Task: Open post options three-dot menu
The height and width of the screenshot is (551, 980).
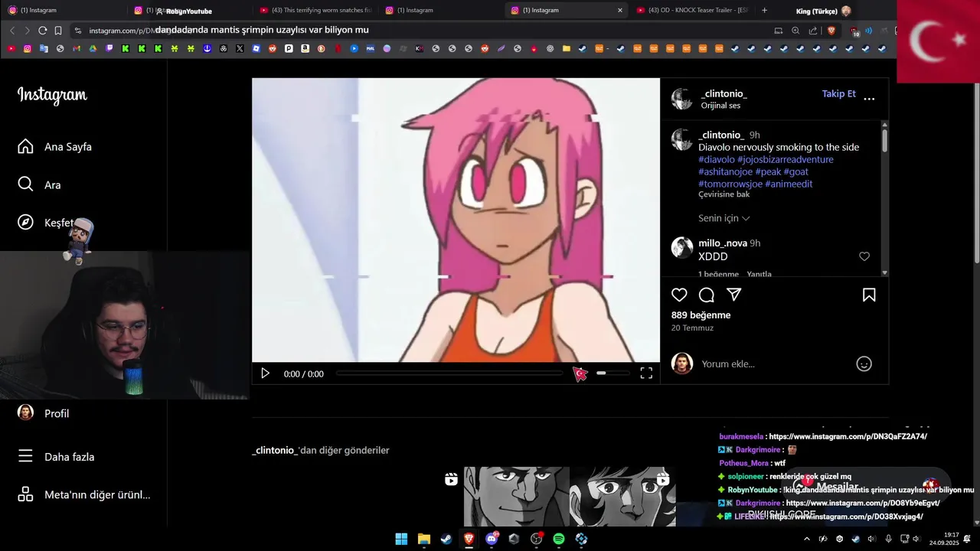Action: [869, 99]
